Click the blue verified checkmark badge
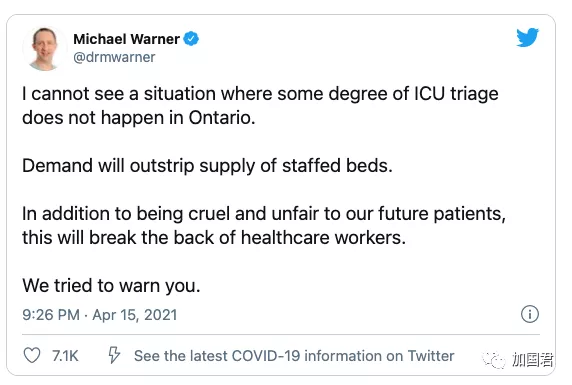The image size is (572, 385). (191, 39)
